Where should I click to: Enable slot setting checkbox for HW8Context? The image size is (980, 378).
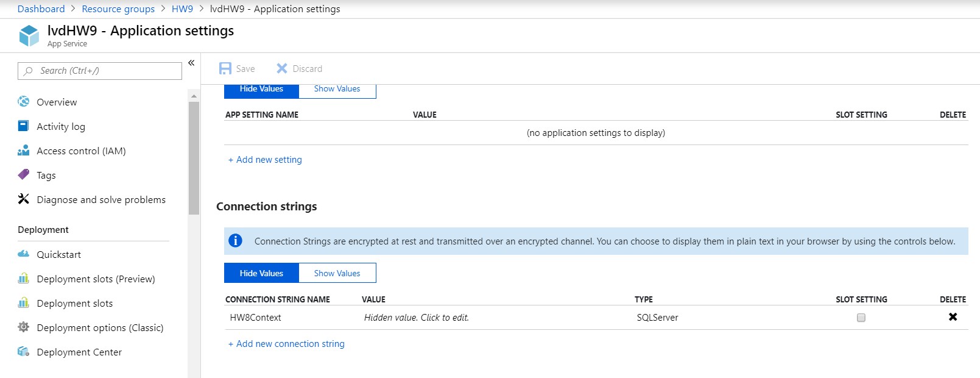pos(861,318)
